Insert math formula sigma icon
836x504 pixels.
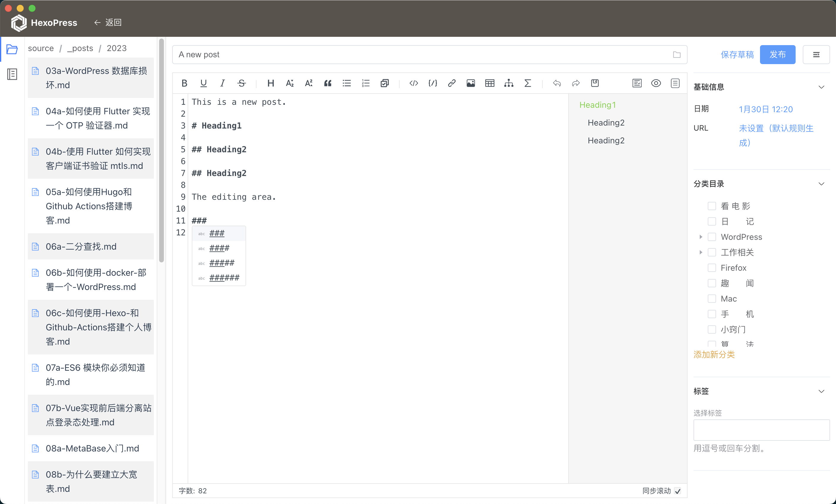point(528,83)
